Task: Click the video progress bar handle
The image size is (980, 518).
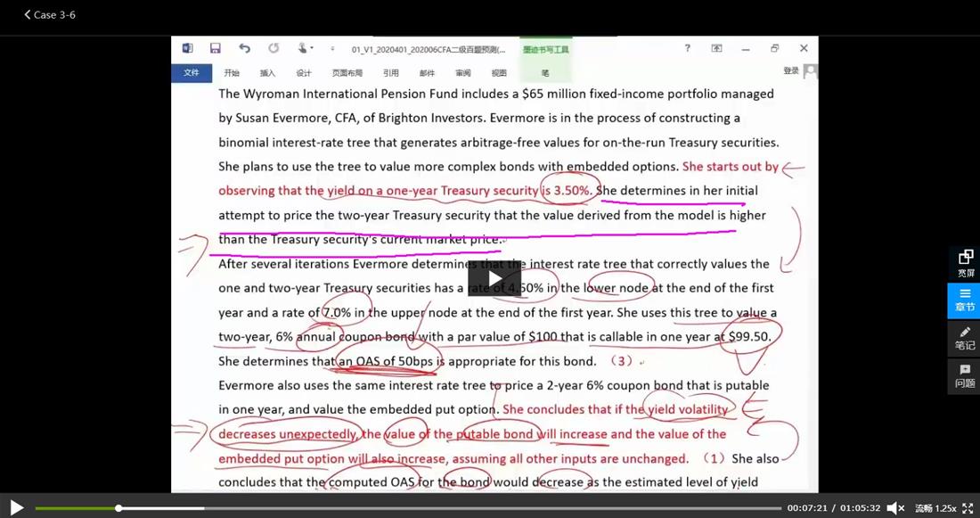Action: pyautogui.click(x=118, y=508)
